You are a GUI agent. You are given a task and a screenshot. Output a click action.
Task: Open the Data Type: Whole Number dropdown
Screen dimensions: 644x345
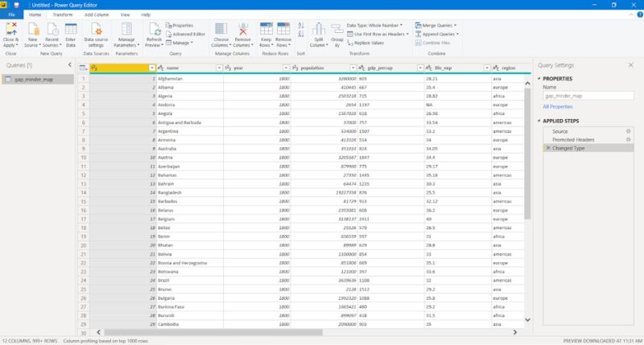(x=374, y=26)
